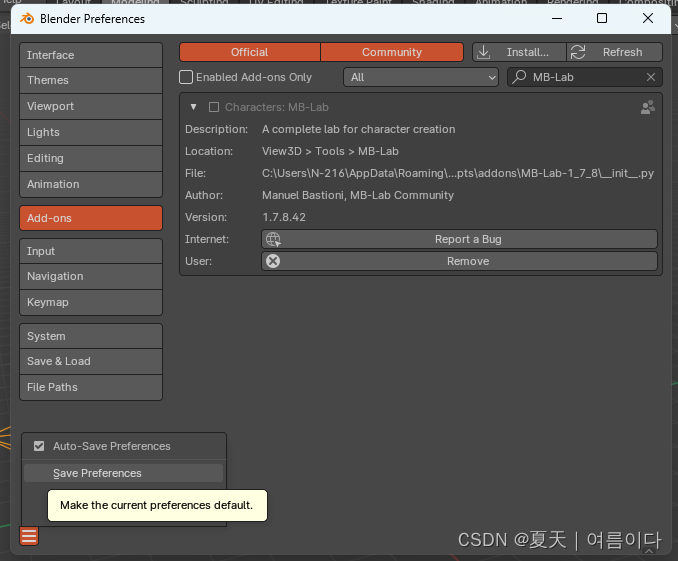Click Save Preferences
This screenshot has width=678, height=561.
pyautogui.click(x=124, y=473)
